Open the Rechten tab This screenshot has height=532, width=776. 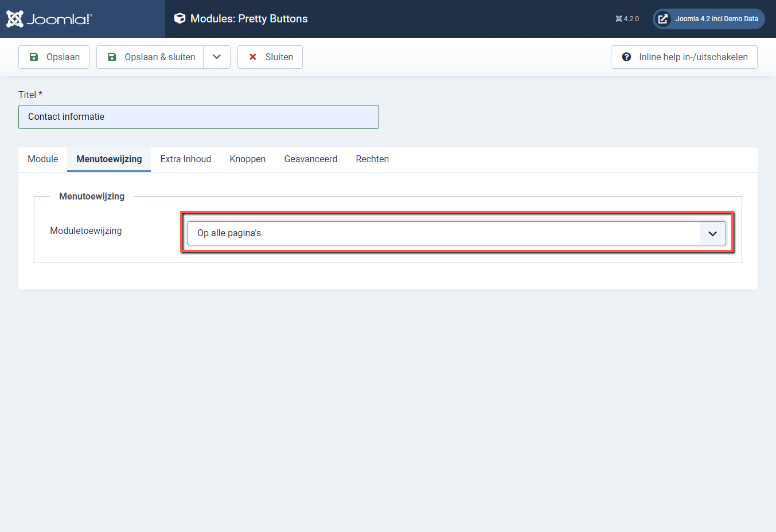tap(372, 159)
